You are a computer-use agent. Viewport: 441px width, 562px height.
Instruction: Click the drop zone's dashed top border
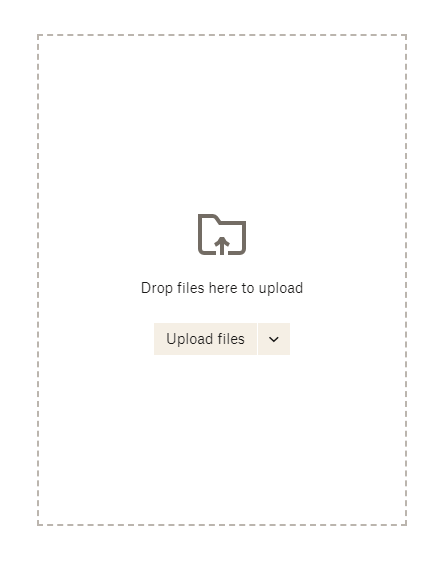(x=222, y=35)
